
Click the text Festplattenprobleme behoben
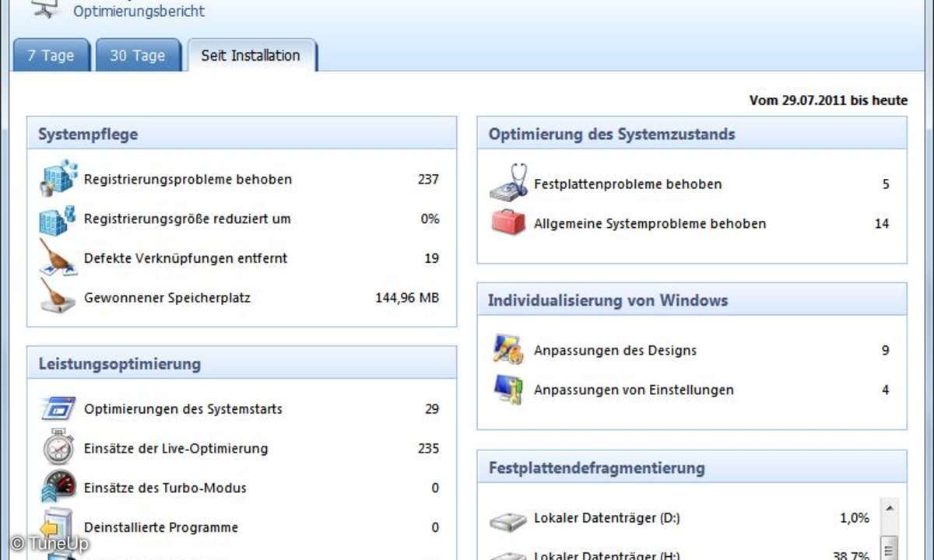pyautogui.click(x=627, y=184)
